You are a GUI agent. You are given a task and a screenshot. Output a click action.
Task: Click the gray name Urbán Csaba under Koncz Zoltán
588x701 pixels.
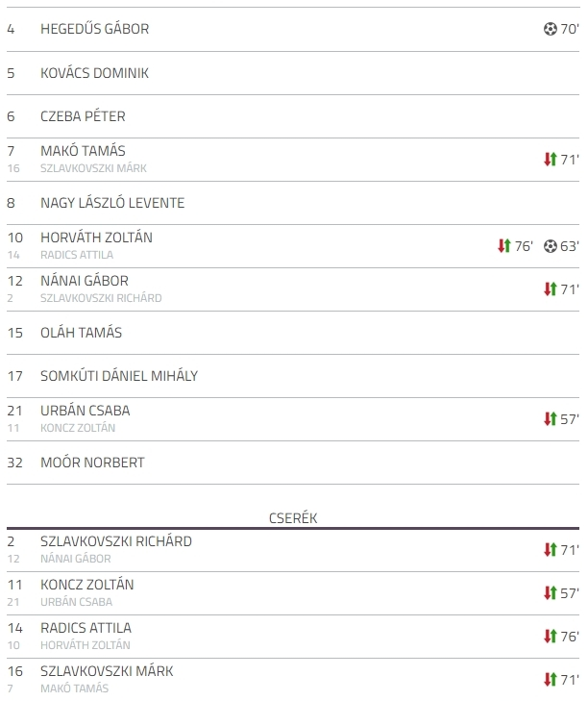(77, 602)
